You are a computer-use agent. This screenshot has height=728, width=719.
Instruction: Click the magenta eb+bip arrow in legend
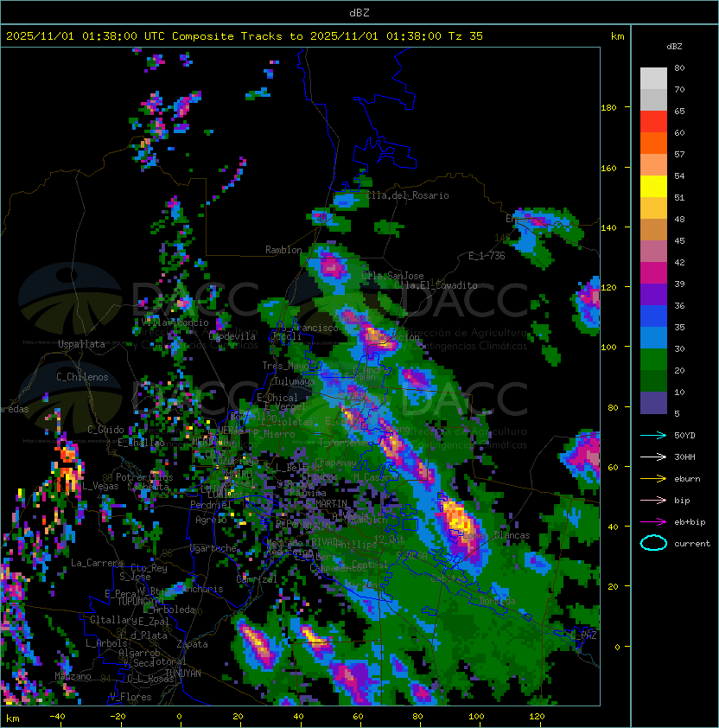[653, 522]
